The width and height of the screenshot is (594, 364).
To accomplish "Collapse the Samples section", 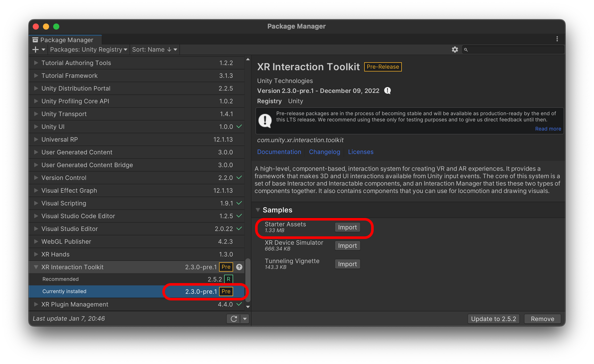I will (258, 210).
